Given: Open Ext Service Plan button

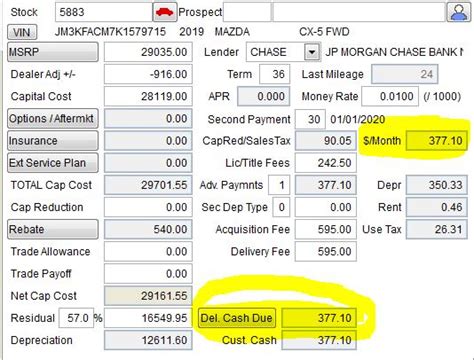Looking at the screenshot, I should tap(53, 163).
